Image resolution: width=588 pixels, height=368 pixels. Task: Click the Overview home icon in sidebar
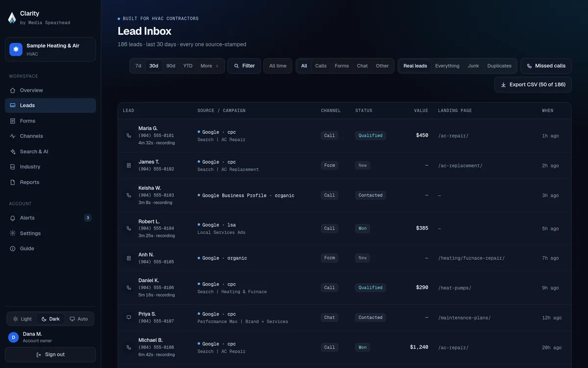point(13,90)
